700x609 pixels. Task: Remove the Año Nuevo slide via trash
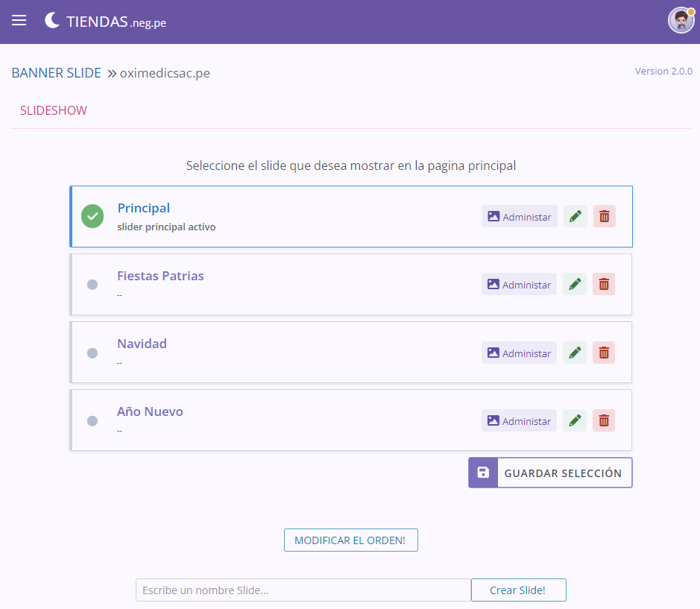604,420
